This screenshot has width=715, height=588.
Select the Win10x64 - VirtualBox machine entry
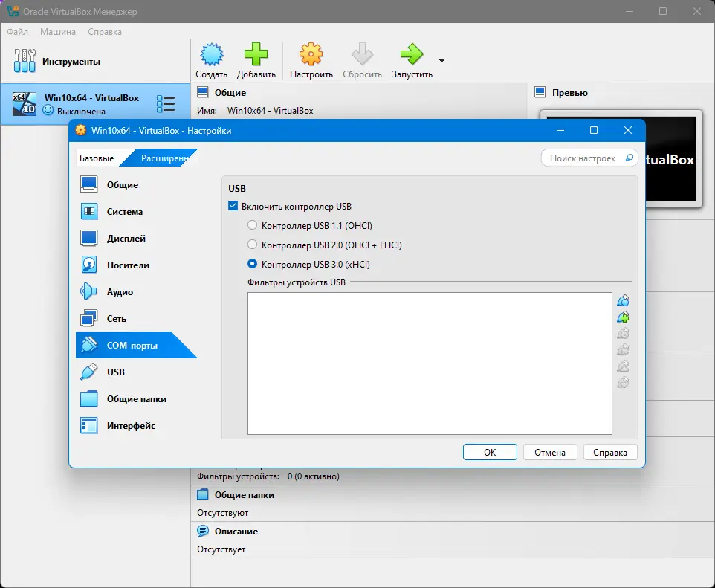(95, 104)
